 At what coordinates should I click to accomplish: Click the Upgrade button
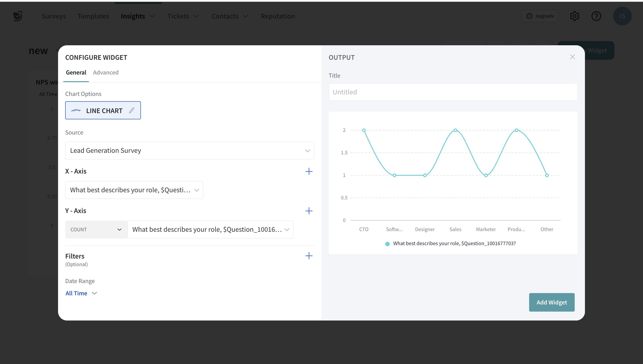click(539, 16)
